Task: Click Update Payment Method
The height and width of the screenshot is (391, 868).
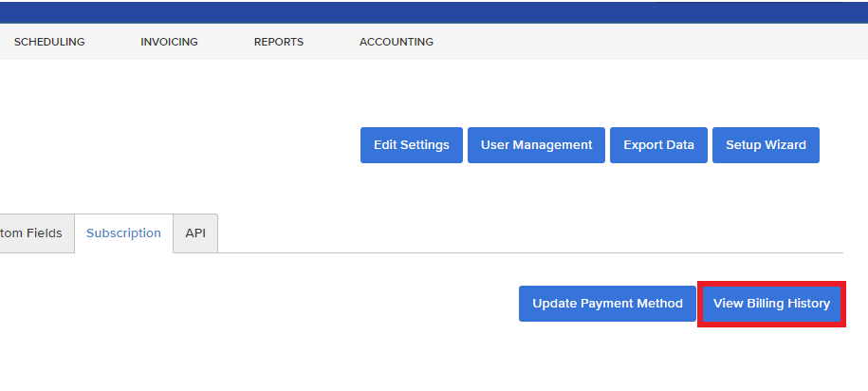Action: click(x=607, y=304)
